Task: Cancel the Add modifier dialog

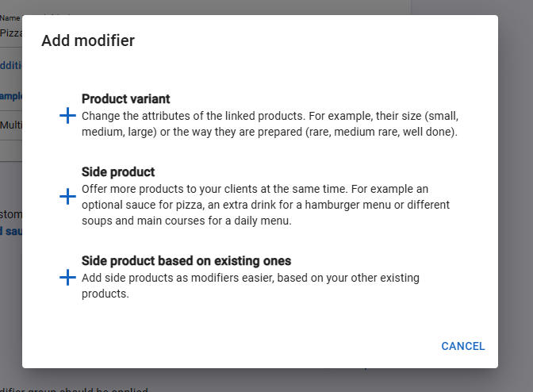Action: (x=463, y=346)
